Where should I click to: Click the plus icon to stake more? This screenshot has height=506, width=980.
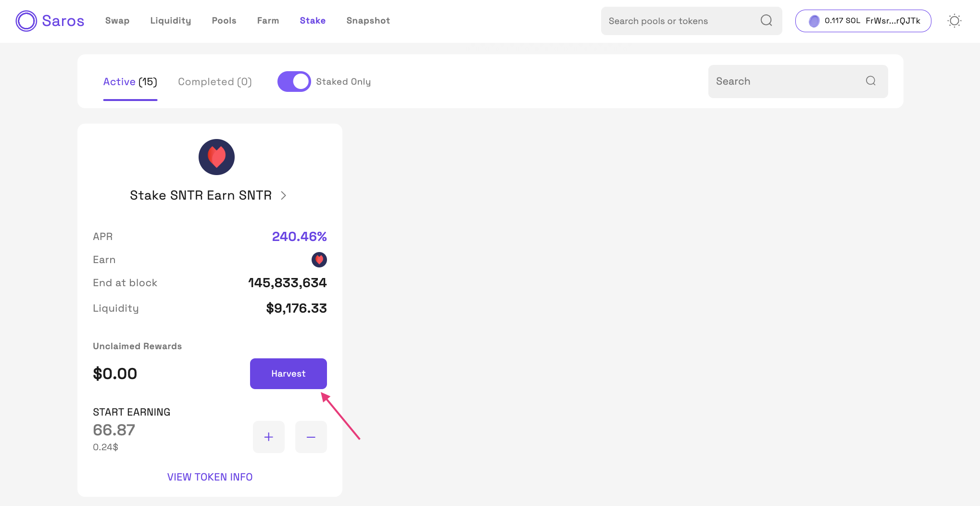click(268, 437)
